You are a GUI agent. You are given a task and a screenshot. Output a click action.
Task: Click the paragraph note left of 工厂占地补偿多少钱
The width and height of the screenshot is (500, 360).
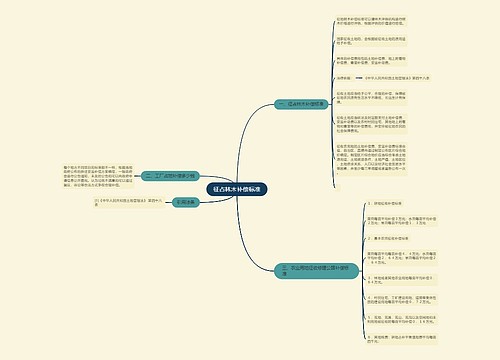98,176
